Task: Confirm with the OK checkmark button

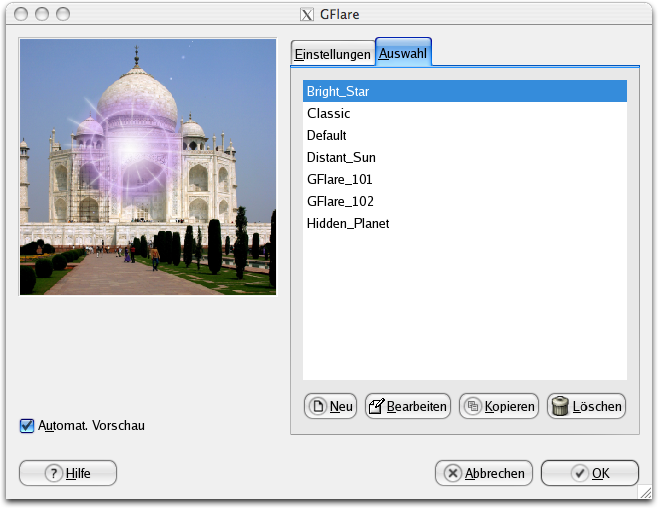Action: [x=589, y=473]
